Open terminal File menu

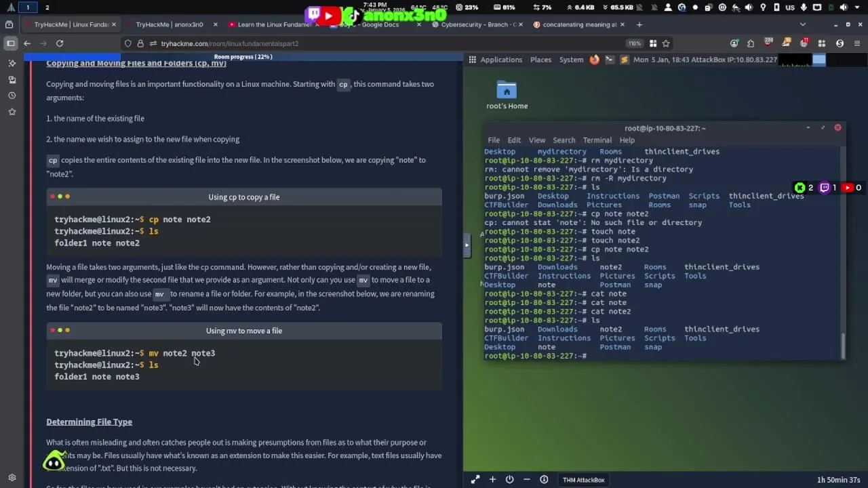click(x=494, y=140)
